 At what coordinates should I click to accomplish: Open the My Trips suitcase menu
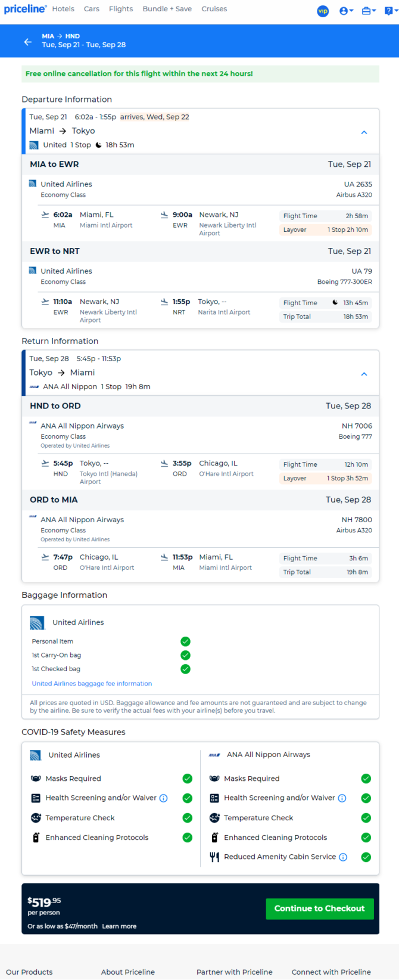tap(369, 11)
